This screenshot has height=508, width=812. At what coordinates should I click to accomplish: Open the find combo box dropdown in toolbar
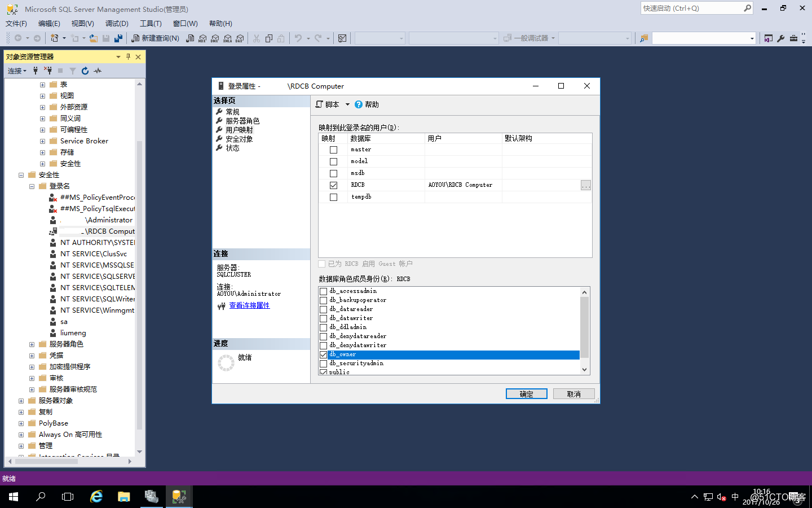[752, 38]
